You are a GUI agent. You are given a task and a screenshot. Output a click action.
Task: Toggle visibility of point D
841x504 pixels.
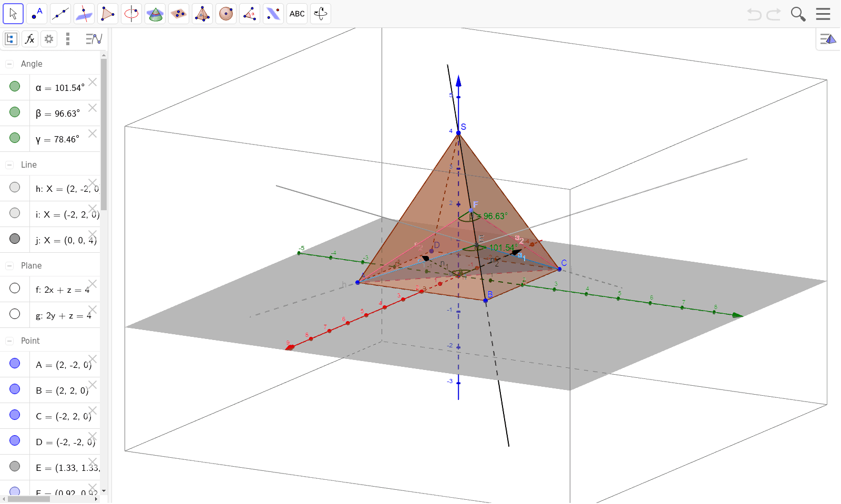point(15,440)
